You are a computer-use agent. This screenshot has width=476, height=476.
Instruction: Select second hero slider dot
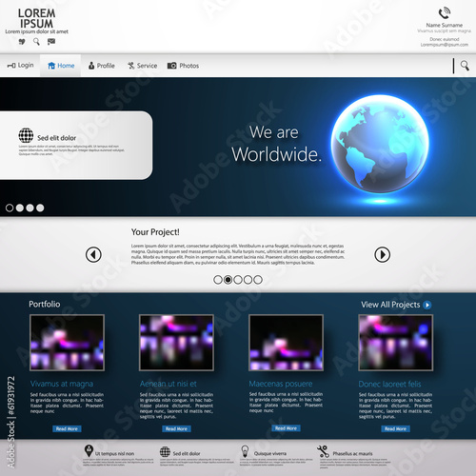coord(20,208)
